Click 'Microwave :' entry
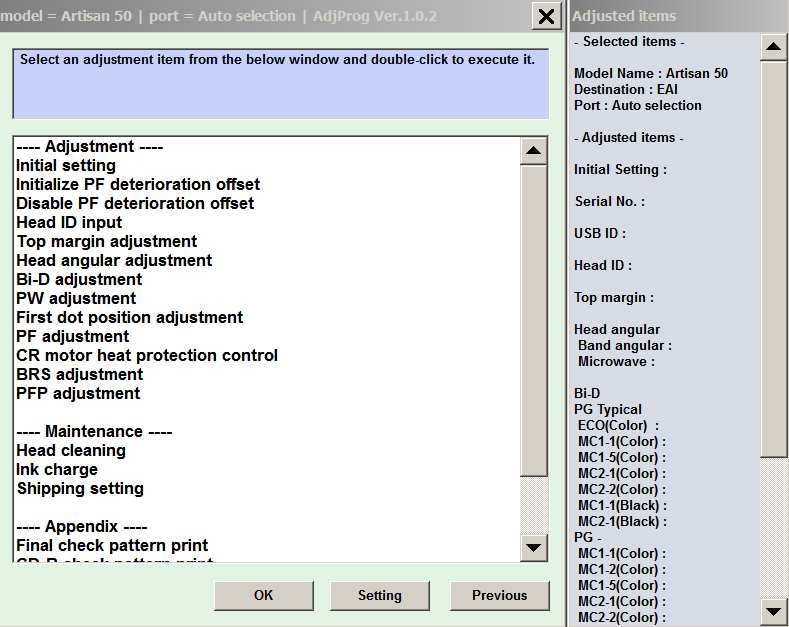 (x=616, y=362)
